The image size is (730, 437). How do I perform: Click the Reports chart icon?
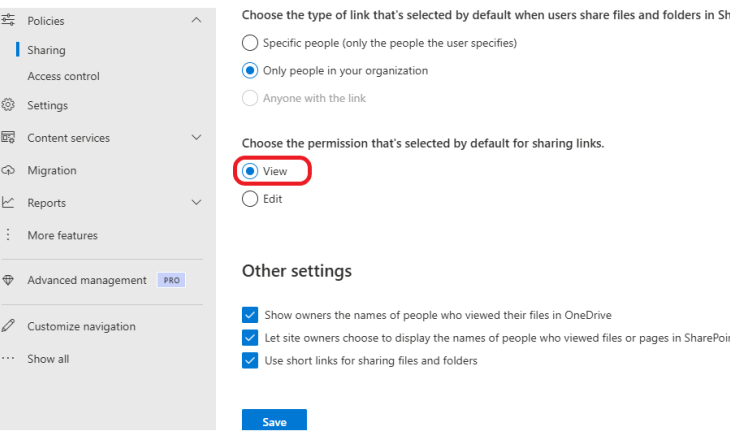(8, 202)
